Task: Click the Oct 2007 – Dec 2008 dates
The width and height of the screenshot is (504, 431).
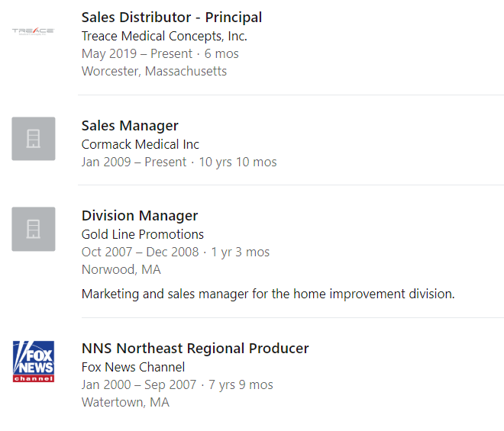Action: (141, 252)
